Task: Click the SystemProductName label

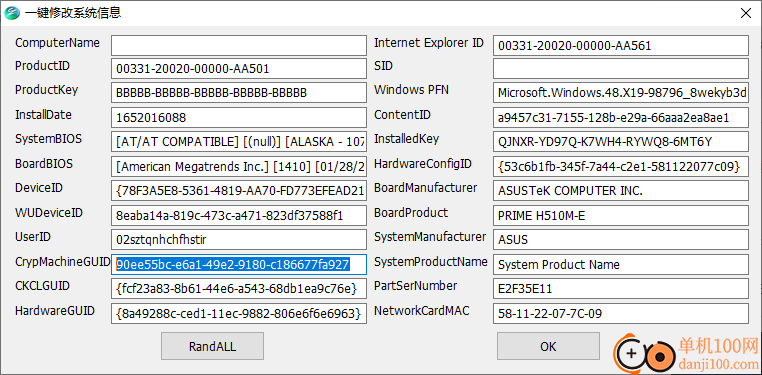Action: pyautogui.click(x=431, y=262)
